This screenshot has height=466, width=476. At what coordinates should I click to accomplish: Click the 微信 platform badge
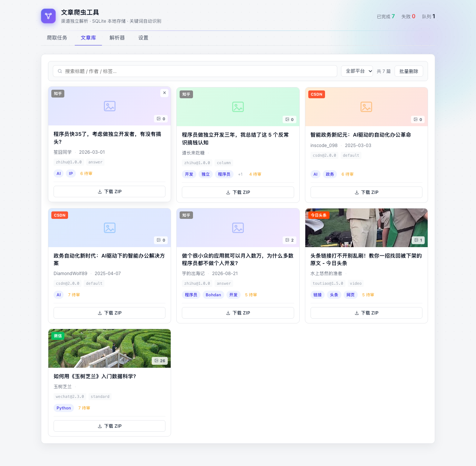[58, 336]
